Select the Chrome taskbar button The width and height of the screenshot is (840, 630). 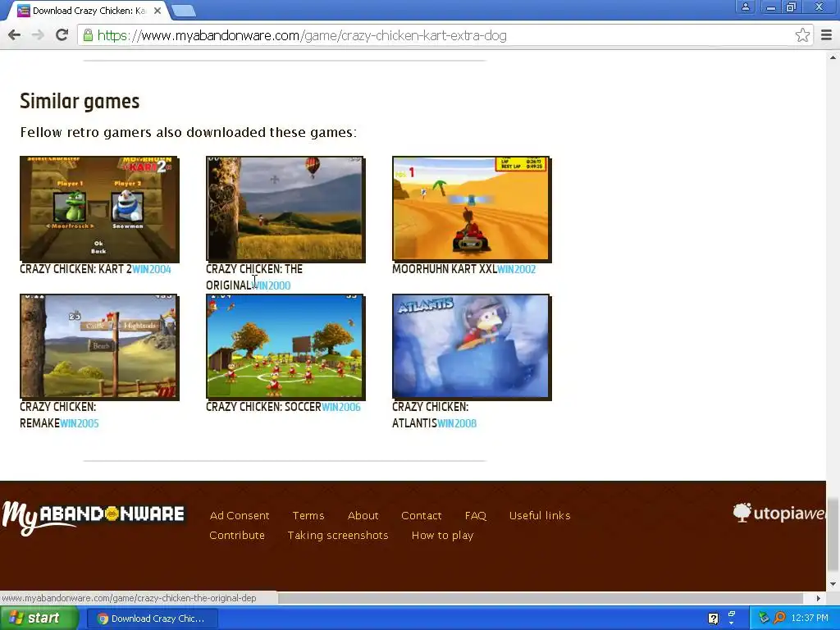pyautogui.click(x=152, y=619)
